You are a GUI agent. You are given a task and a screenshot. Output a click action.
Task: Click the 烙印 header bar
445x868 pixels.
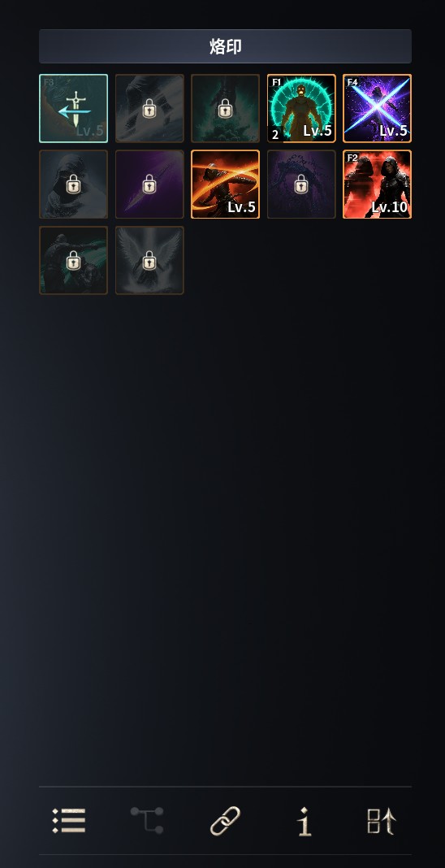click(226, 46)
